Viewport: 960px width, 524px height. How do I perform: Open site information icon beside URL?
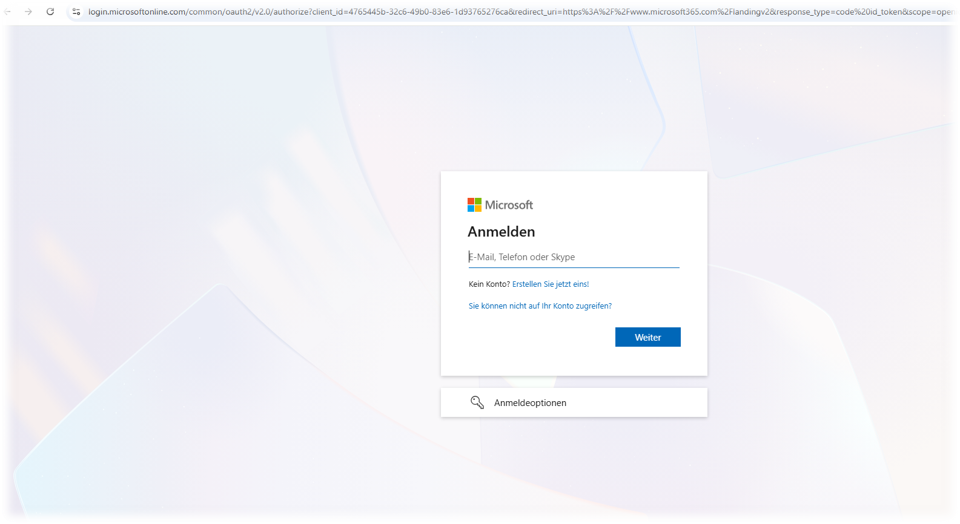click(76, 11)
